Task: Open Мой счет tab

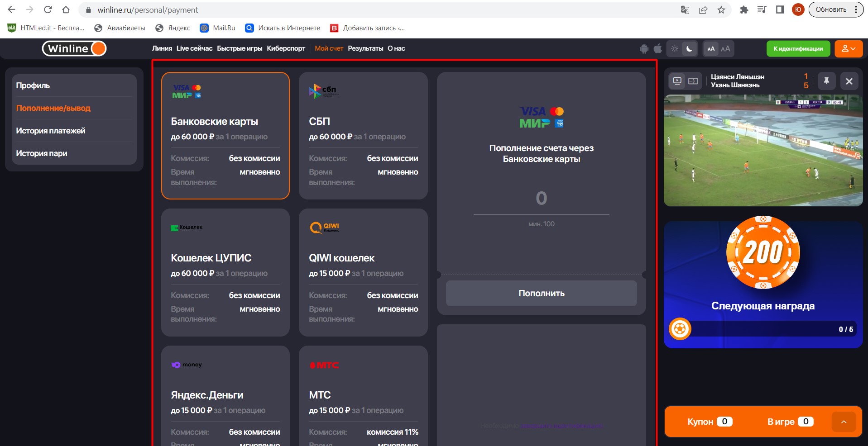Action: coord(329,48)
